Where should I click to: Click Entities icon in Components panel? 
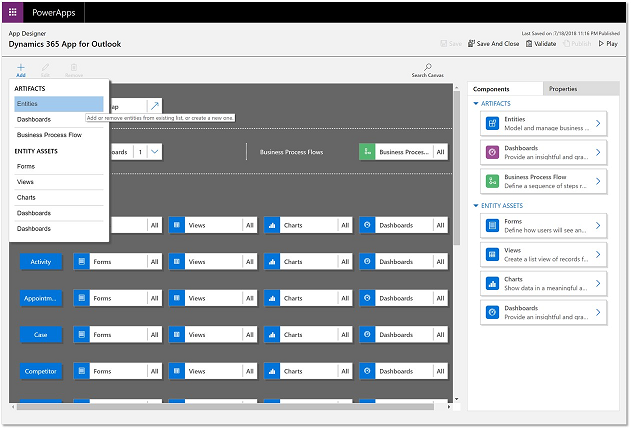click(492, 124)
